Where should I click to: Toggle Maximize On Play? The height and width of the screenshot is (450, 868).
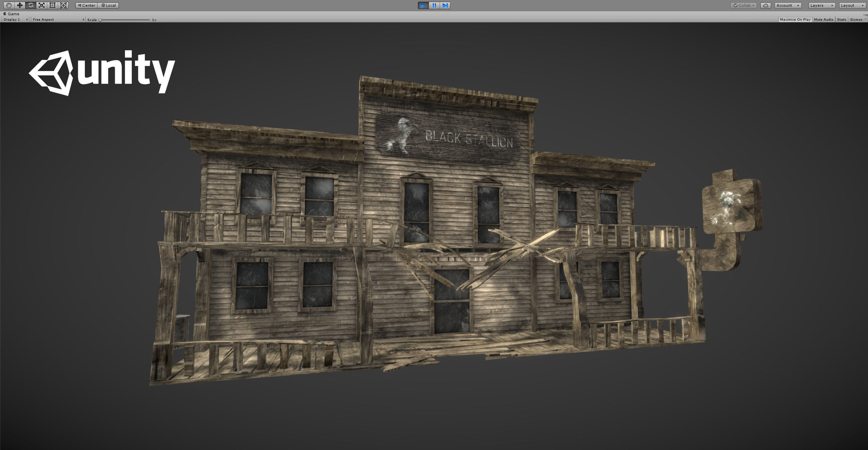(795, 19)
